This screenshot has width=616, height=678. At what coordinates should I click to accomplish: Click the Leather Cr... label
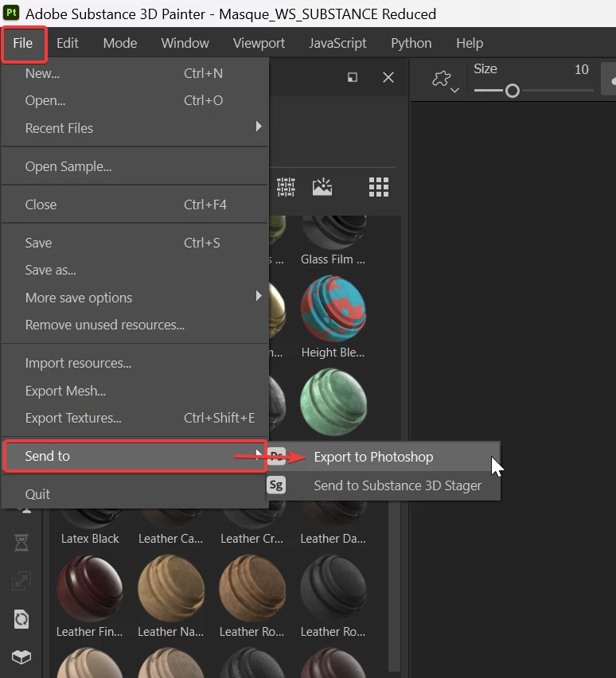coord(251,539)
